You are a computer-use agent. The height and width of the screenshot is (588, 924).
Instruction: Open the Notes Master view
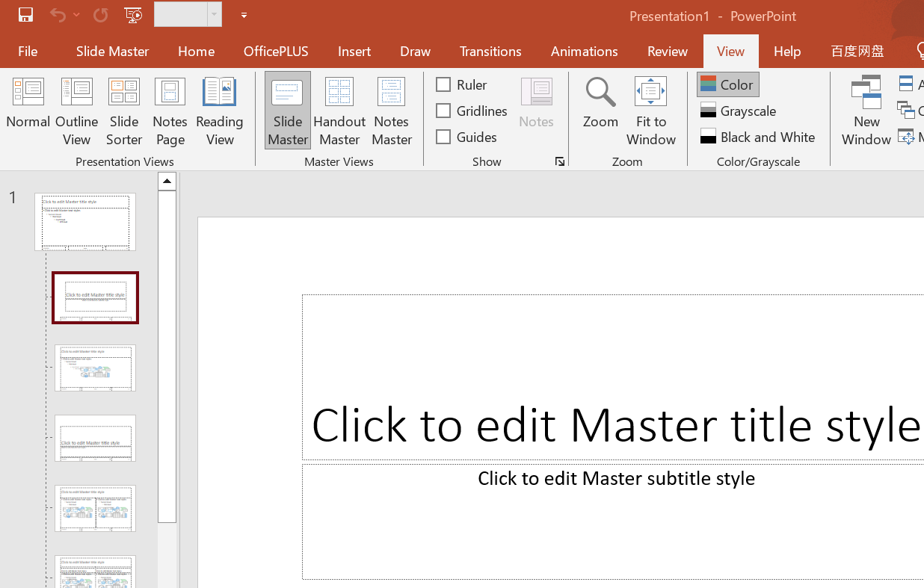coord(391,111)
